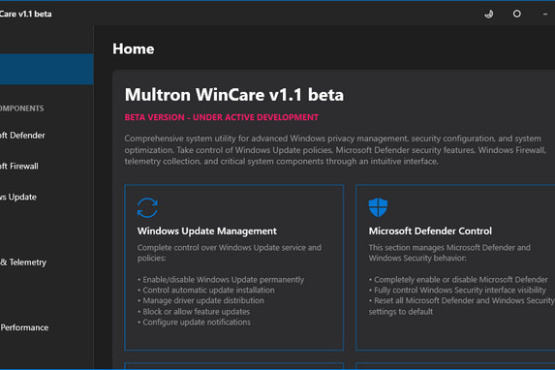Select the highlighted Home sidebar item

47,69
